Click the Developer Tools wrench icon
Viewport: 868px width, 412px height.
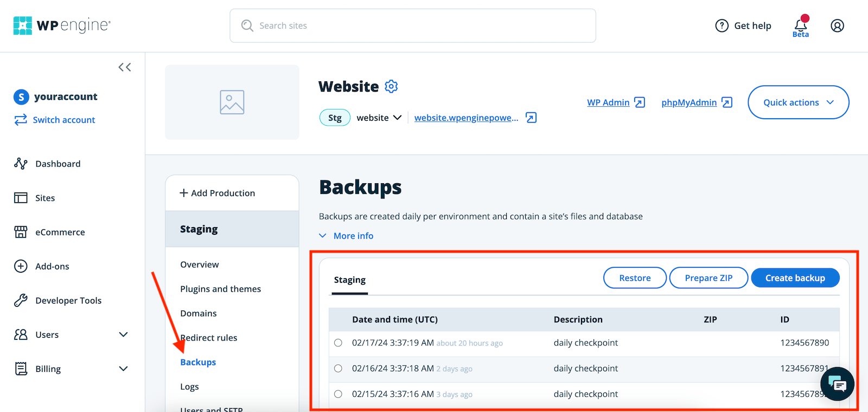click(21, 300)
